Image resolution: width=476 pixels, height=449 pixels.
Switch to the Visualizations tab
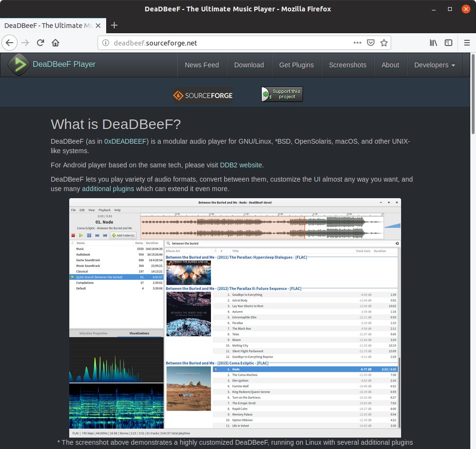[139, 333]
